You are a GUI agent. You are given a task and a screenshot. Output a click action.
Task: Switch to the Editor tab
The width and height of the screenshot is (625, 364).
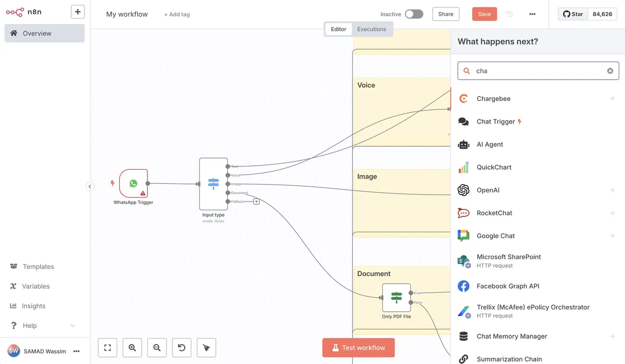(x=338, y=29)
